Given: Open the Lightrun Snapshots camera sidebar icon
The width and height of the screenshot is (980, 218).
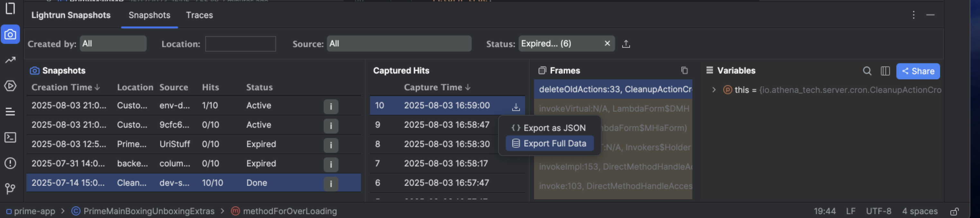Looking at the screenshot, I should (x=10, y=35).
